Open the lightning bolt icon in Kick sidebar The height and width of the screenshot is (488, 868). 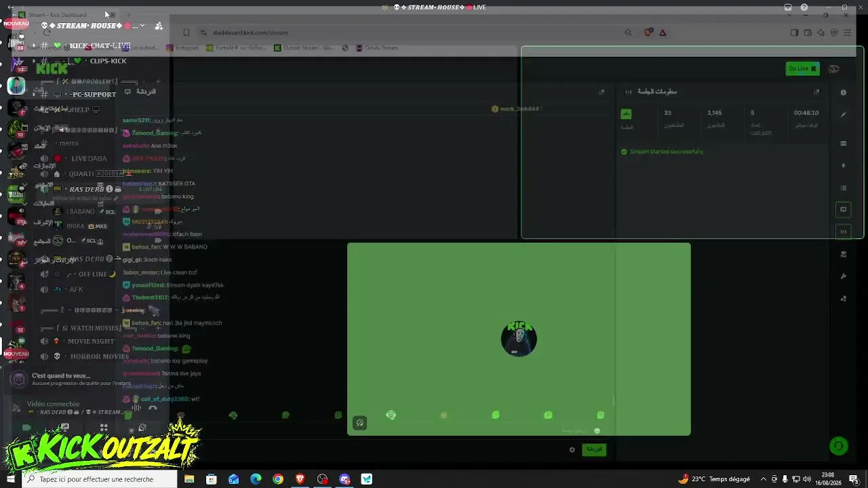tap(844, 165)
